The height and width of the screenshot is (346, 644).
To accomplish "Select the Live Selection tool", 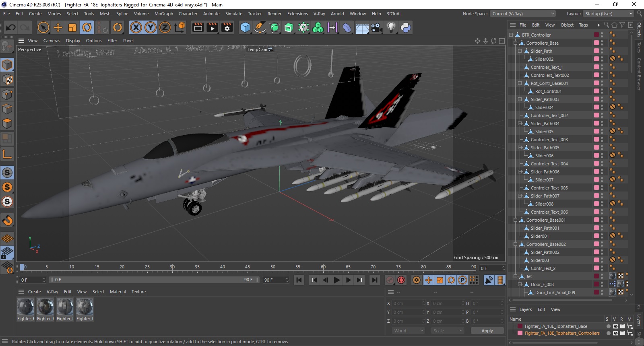I will [x=43, y=27].
